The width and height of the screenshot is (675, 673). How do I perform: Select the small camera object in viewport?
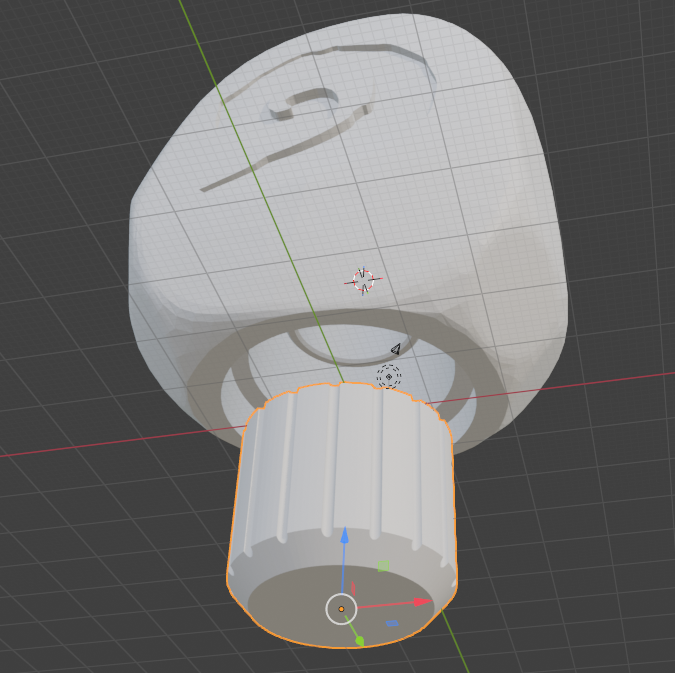(x=396, y=349)
